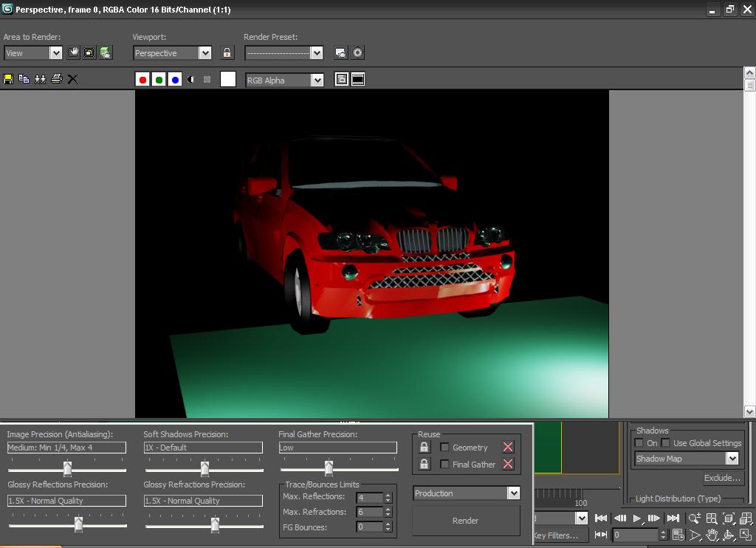Click the Render button
Viewport: 756px width, 548px height.
pyautogui.click(x=466, y=521)
